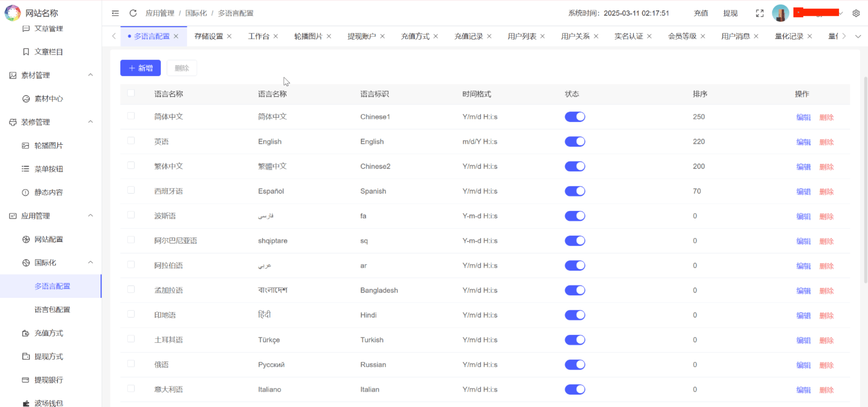Screen dimensions: 868x407
Task: Click the page refresh icon
Action: tap(133, 13)
